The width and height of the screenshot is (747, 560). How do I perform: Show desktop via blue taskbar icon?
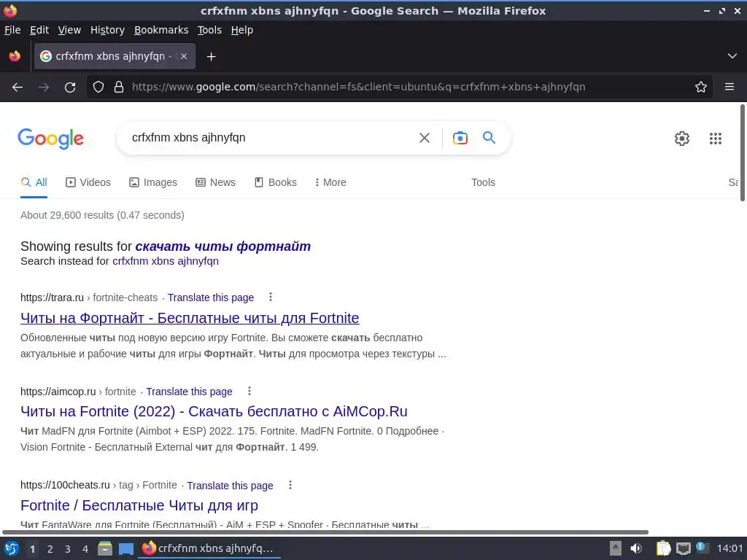(125, 549)
